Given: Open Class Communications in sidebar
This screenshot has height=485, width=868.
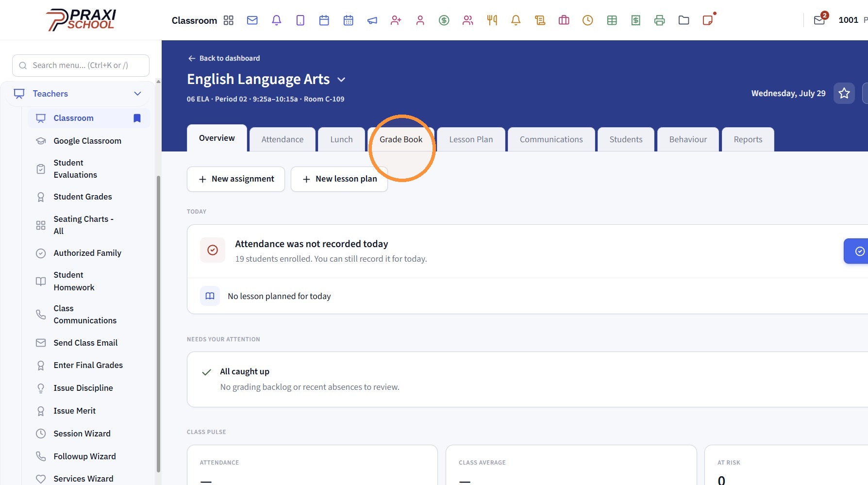Looking at the screenshot, I should click(x=89, y=314).
